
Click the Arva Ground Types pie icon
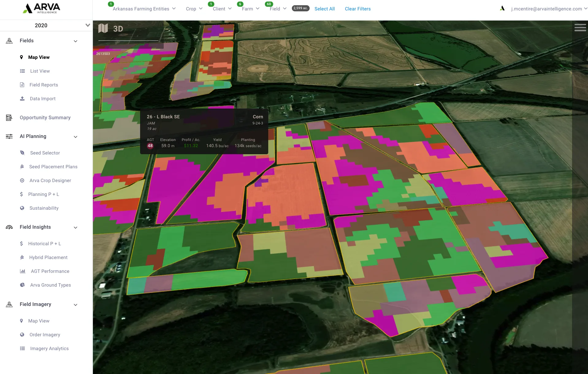(22, 285)
